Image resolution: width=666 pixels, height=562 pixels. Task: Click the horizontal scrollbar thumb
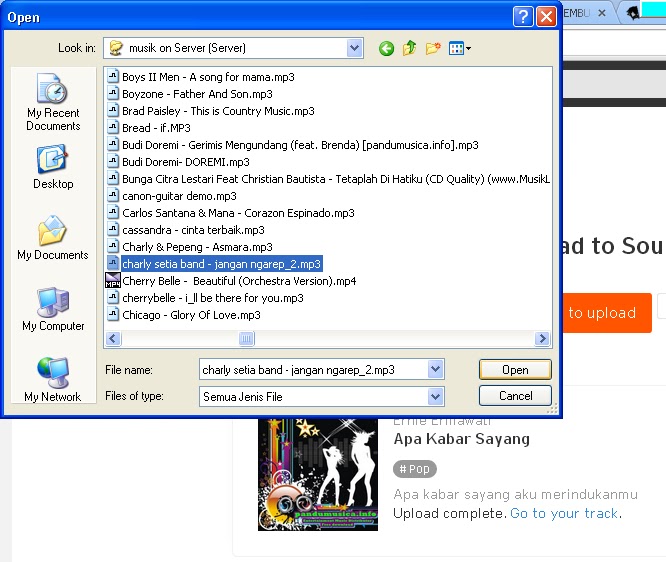[x=246, y=339]
